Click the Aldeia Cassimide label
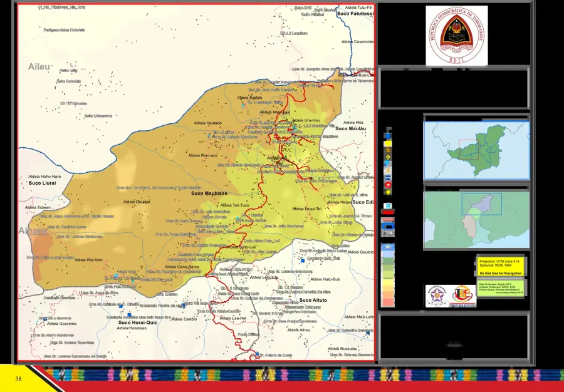Viewport: 564px width, 392px height. (x=358, y=42)
